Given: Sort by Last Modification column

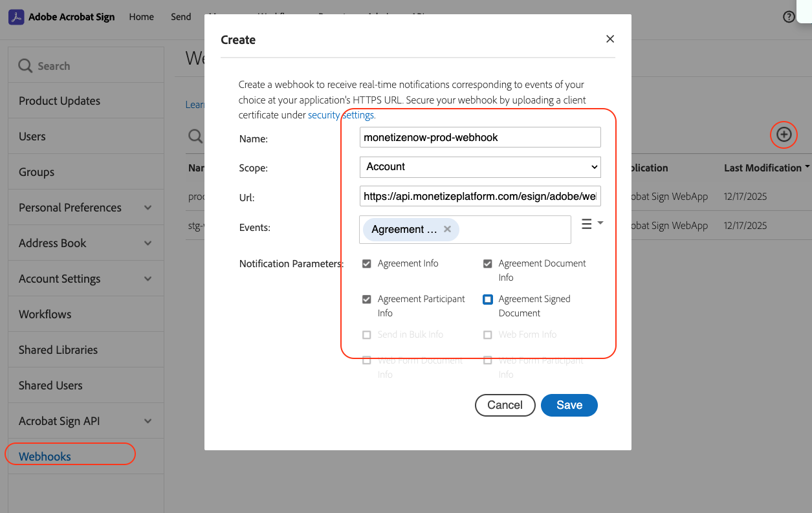Looking at the screenshot, I should 767,168.
